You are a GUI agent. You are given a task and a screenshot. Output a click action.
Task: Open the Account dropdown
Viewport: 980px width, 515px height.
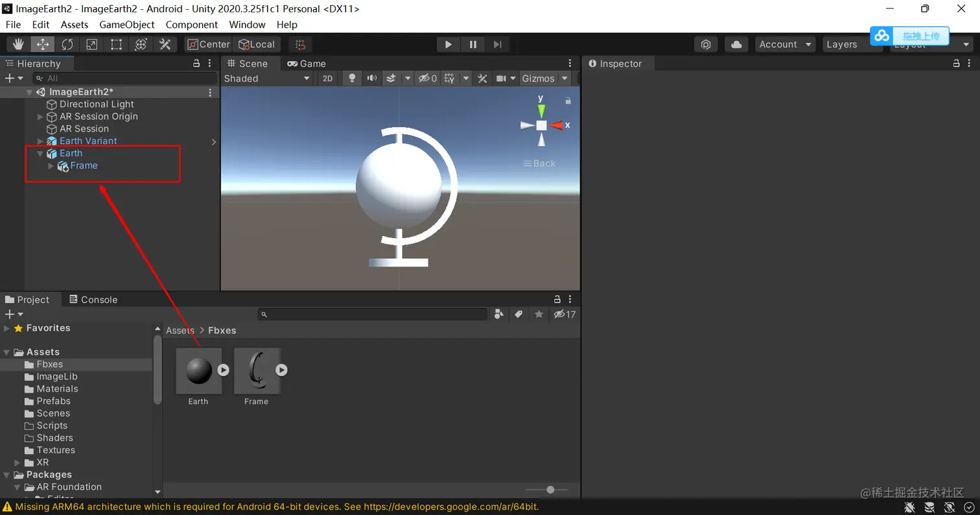pyautogui.click(x=786, y=44)
